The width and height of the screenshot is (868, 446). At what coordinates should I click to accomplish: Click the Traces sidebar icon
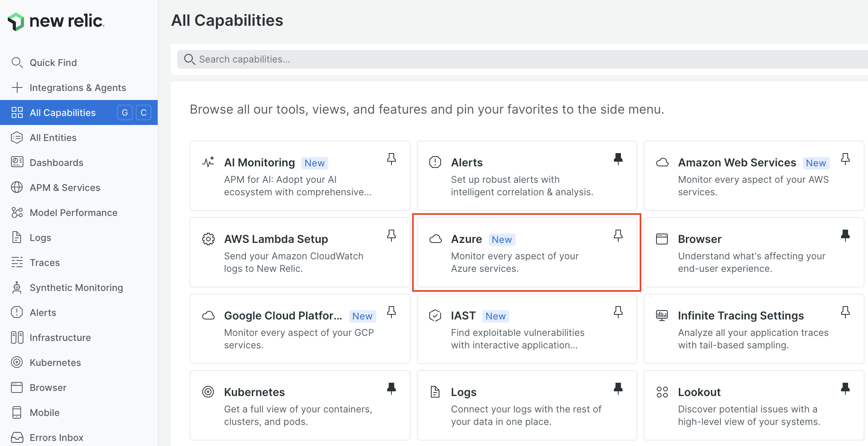click(x=17, y=262)
